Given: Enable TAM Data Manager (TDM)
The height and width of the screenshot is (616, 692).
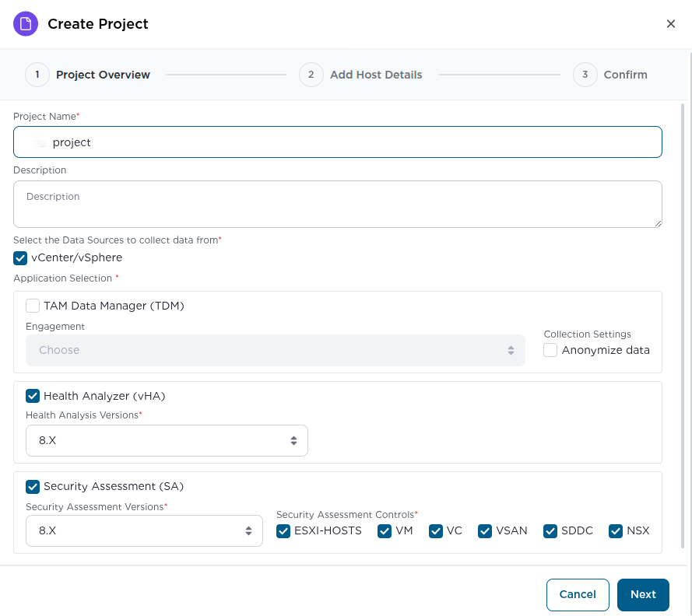Looking at the screenshot, I should click(x=32, y=306).
